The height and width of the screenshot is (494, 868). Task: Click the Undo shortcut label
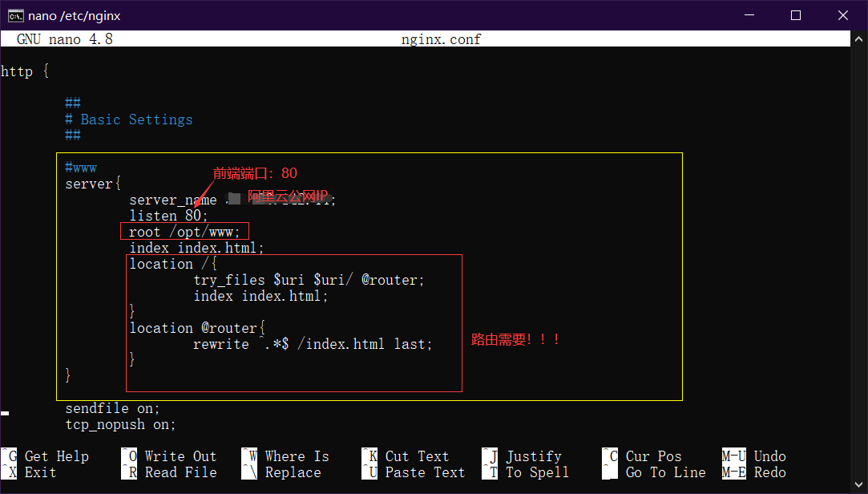click(x=769, y=456)
